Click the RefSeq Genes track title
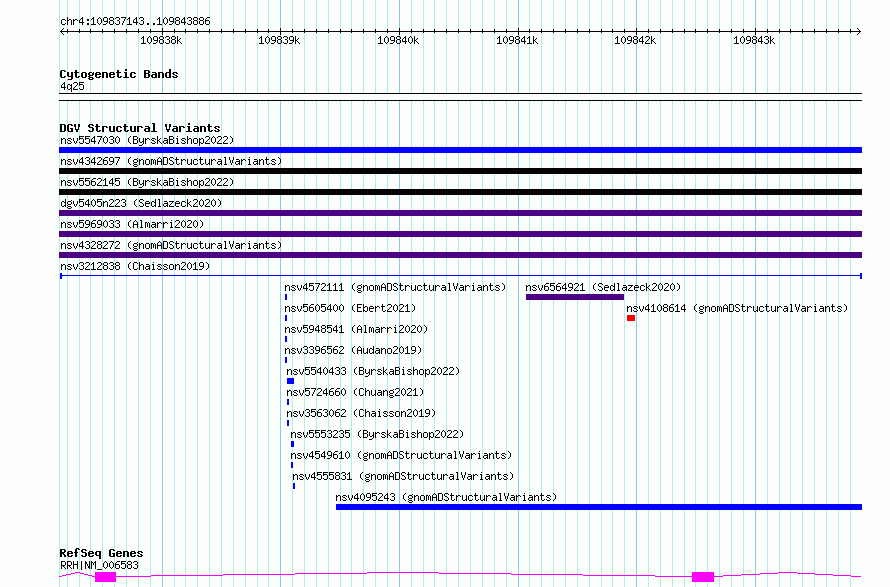This screenshot has height=587, width=890. coord(101,553)
